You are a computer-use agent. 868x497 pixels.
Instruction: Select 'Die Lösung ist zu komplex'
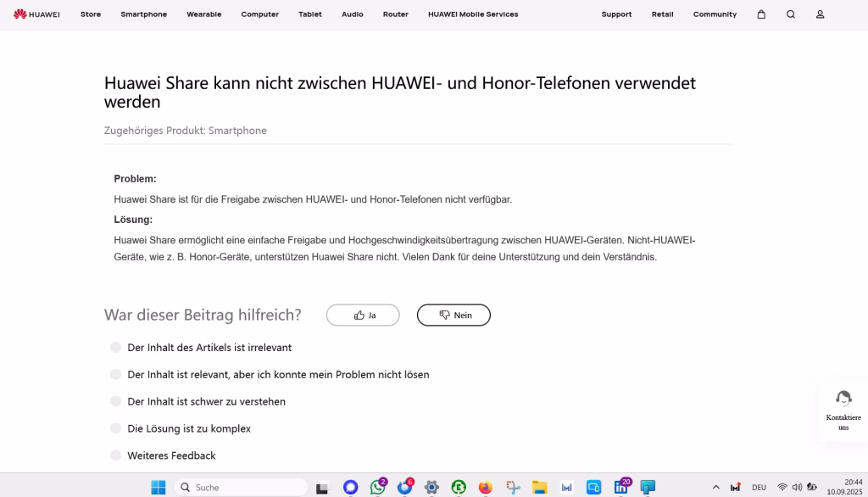tap(115, 428)
